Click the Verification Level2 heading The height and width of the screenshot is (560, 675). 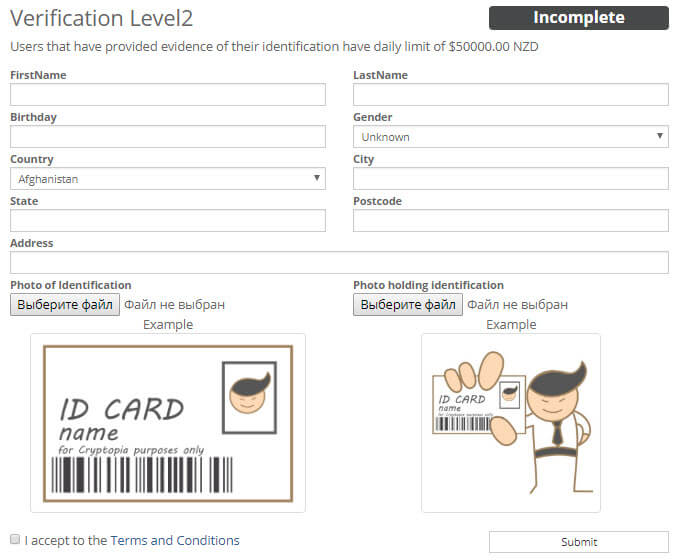102,19
